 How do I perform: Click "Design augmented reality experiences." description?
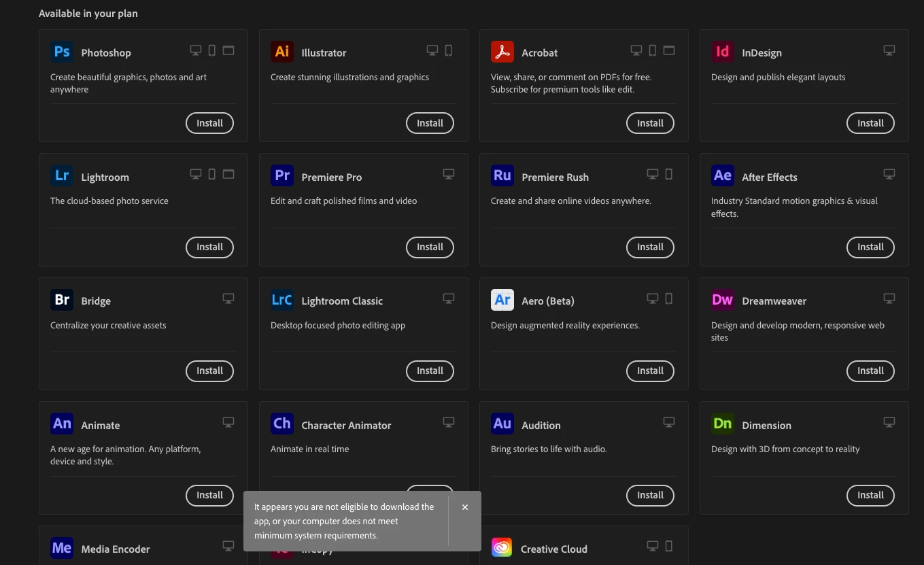[x=565, y=325]
